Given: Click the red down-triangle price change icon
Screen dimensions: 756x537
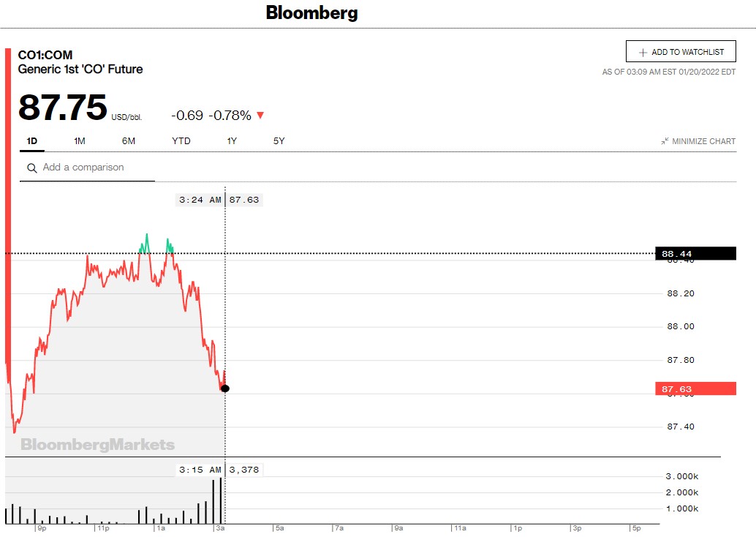Looking at the screenshot, I should [260, 116].
